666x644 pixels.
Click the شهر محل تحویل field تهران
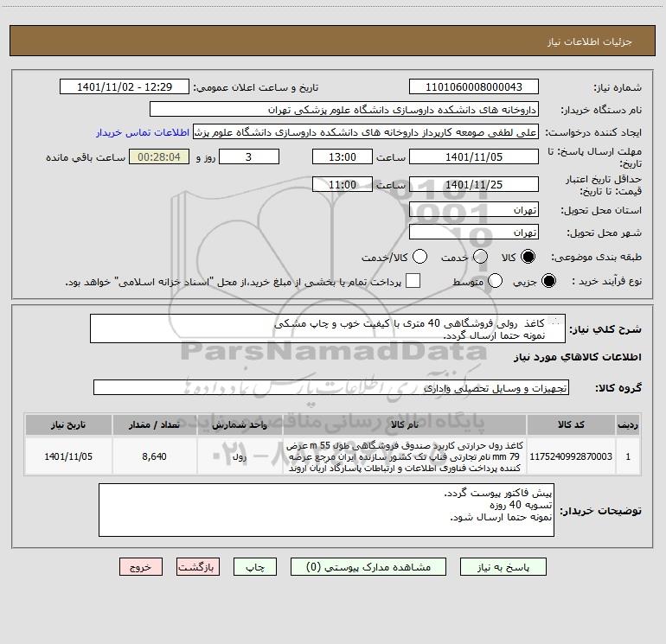474,233
